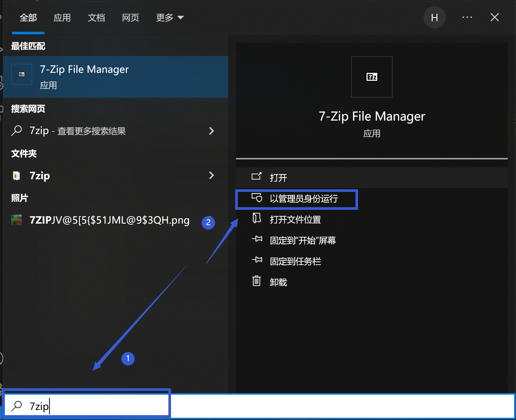Click the 7zip folder icon
This screenshot has height=420, width=516.
click(16, 175)
